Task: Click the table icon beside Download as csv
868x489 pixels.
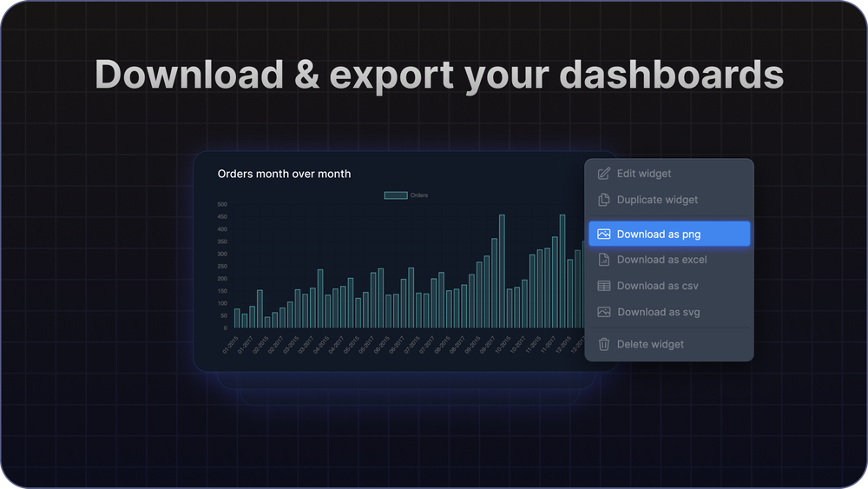Action: (x=604, y=286)
